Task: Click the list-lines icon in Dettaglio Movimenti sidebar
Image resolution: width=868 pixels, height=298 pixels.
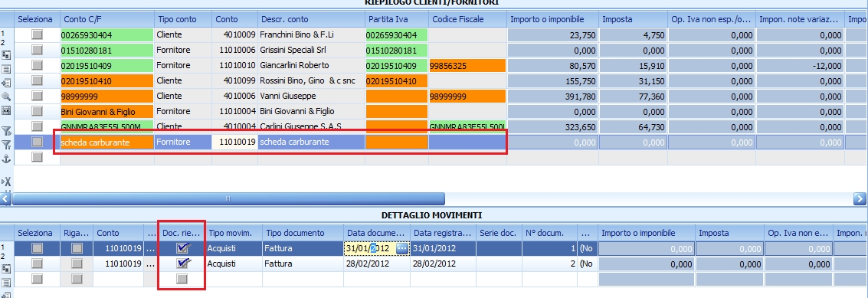Action: 7,282
